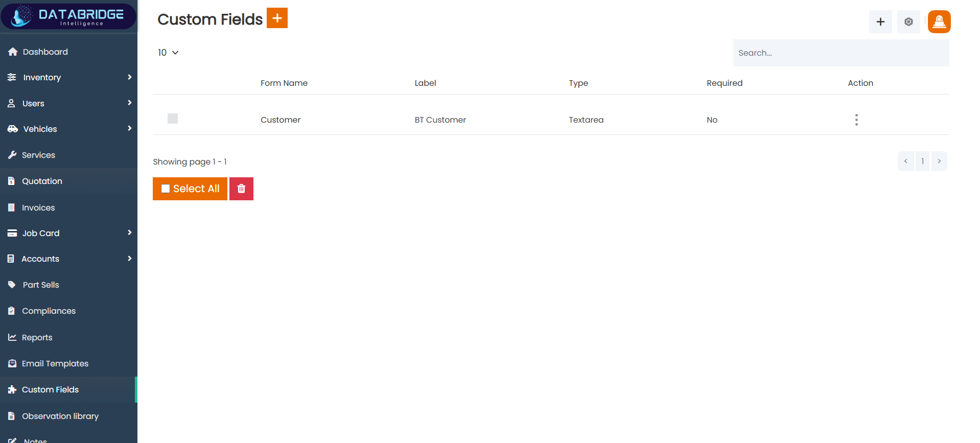Click the Search input field

click(841, 53)
